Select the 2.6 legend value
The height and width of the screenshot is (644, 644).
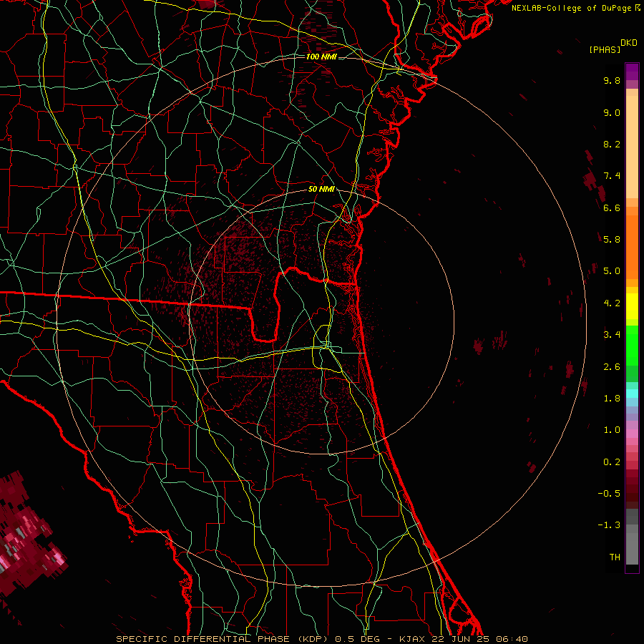point(612,366)
